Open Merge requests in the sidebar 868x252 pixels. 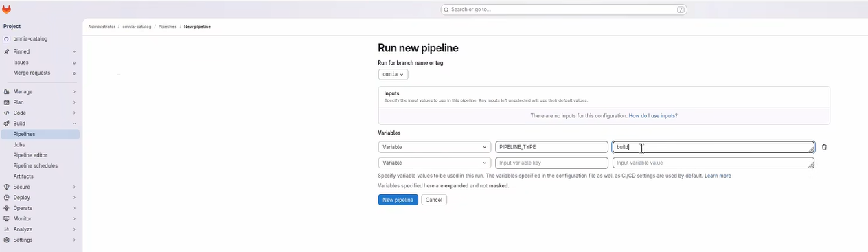(x=41, y=73)
